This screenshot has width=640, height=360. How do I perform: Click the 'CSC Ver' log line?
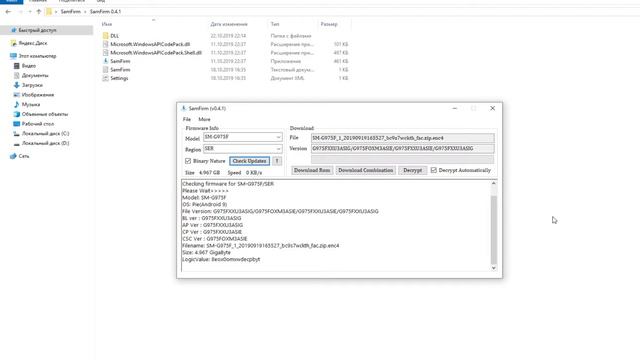click(x=215, y=239)
